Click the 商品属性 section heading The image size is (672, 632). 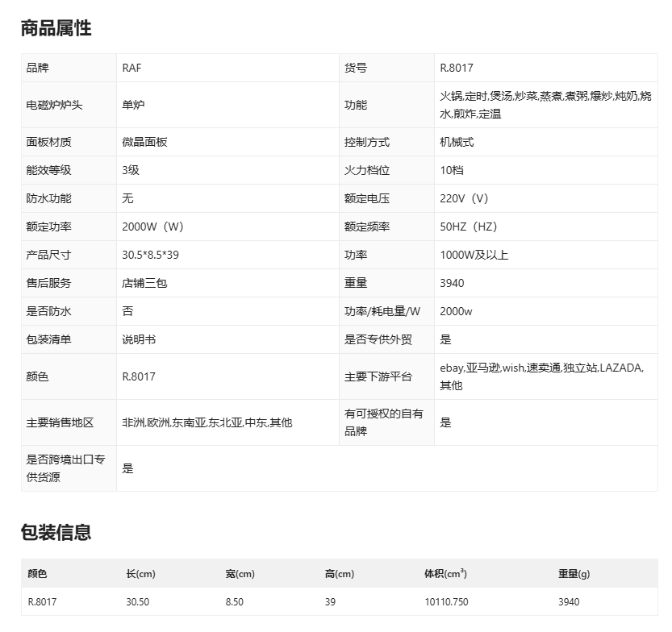[x=56, y=28]
